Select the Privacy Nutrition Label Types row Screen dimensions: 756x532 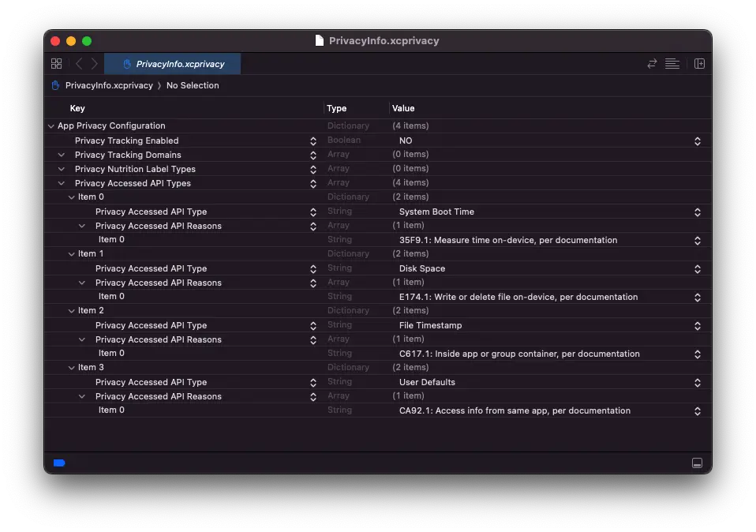378,169
